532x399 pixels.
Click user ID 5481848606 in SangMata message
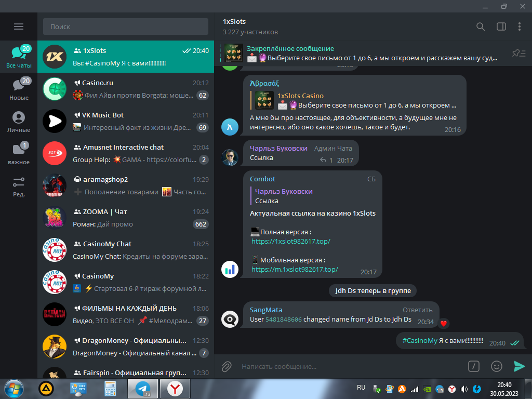283,320
